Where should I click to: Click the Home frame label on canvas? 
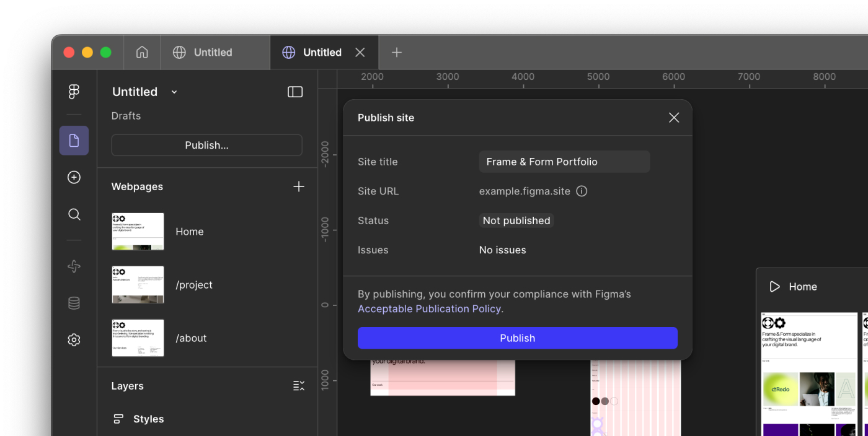(803, 287)
